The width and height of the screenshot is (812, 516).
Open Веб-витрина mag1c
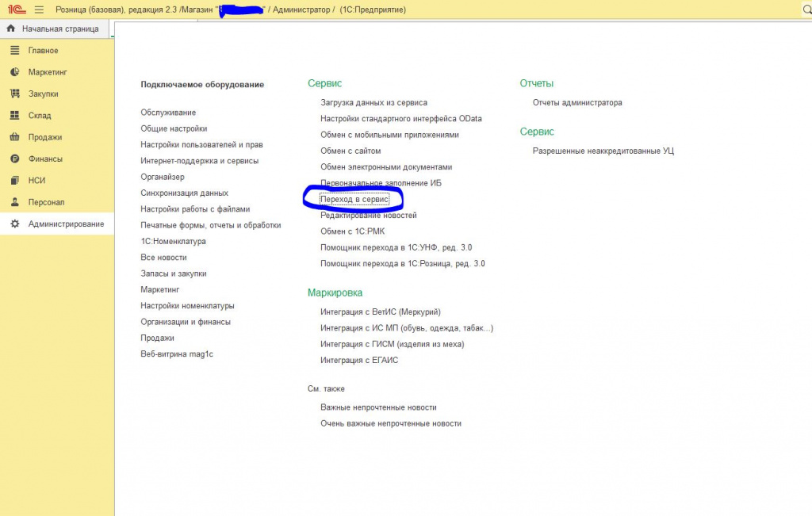pos(177,354)
